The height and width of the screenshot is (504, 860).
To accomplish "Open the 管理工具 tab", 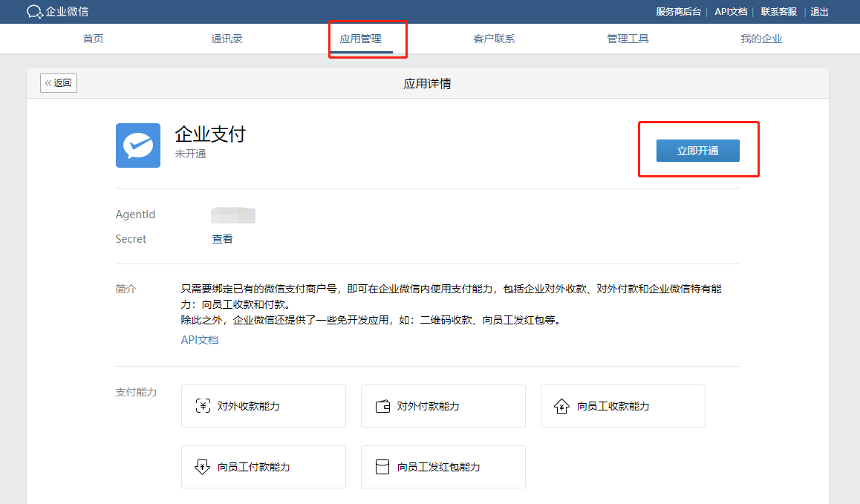I will (628, 39).
